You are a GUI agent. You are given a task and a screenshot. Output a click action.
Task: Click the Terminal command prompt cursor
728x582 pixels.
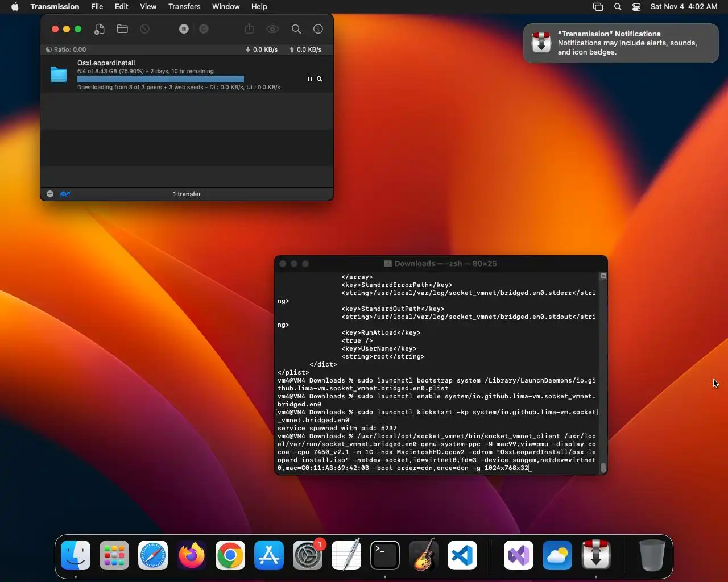click(x=530, y=468)
